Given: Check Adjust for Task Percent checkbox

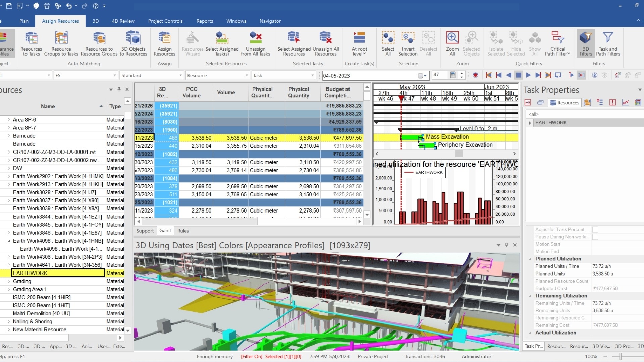Looking at the screenshot, I should (x=595, y=230).
